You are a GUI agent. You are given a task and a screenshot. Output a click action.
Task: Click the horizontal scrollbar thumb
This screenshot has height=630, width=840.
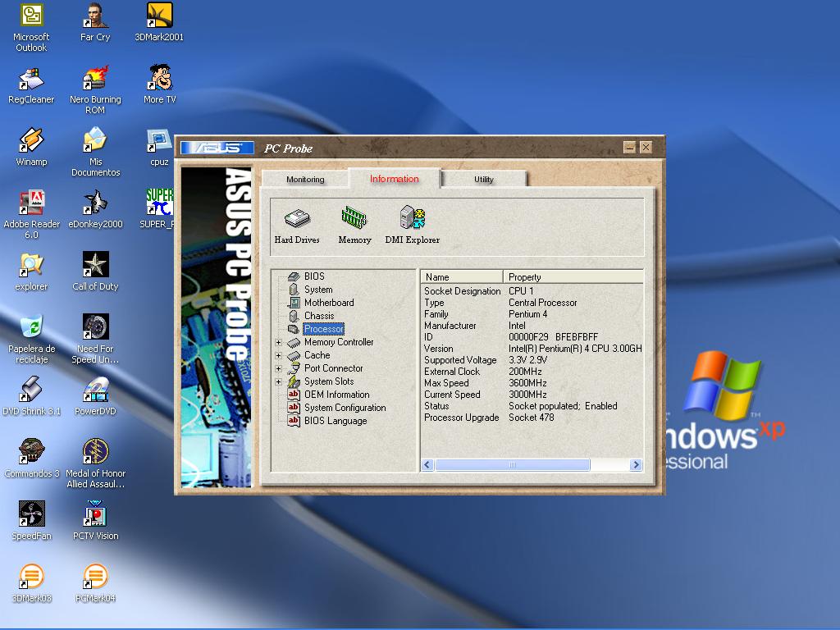click(x=512, y=465)
